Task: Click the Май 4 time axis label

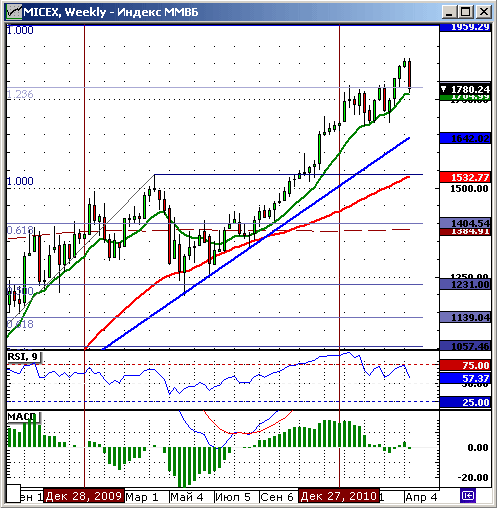Action: (x=187, y=497)
